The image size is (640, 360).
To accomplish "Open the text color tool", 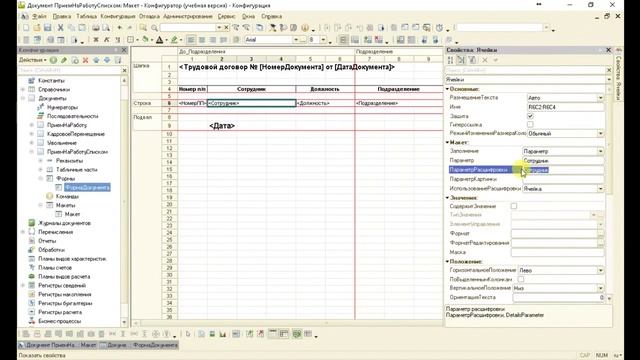I will click(x=160, y=40).
